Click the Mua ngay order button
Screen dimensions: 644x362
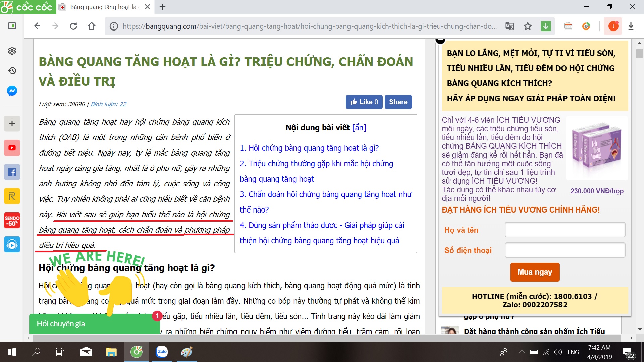[x=535, y=272]
